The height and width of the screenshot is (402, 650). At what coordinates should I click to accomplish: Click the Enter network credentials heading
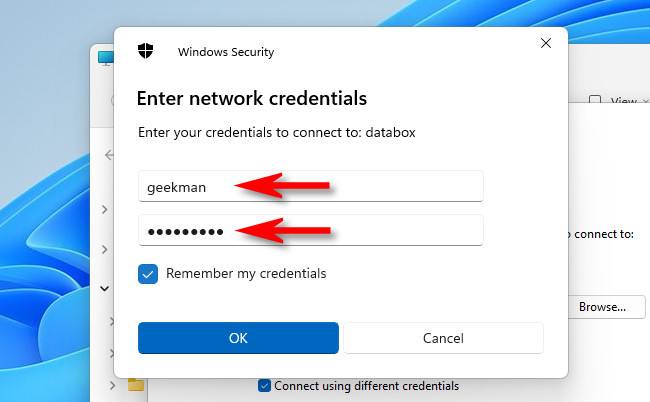point(252,99)
